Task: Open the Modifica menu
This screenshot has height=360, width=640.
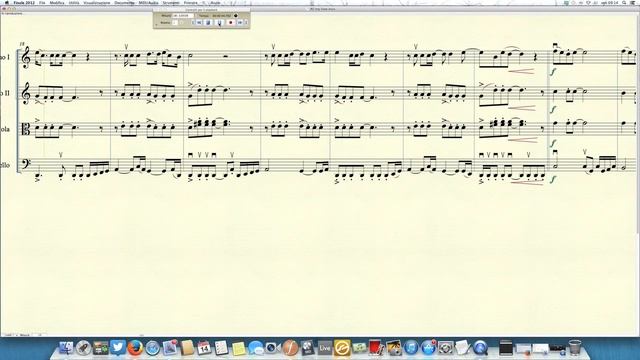Action: point(57,2)
